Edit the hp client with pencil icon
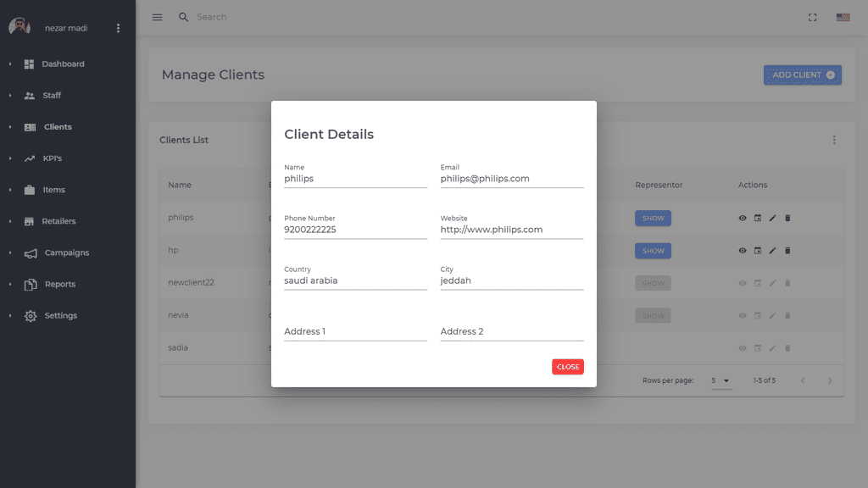The height and width of the screenshot is (488, 868). pos(772,251)
